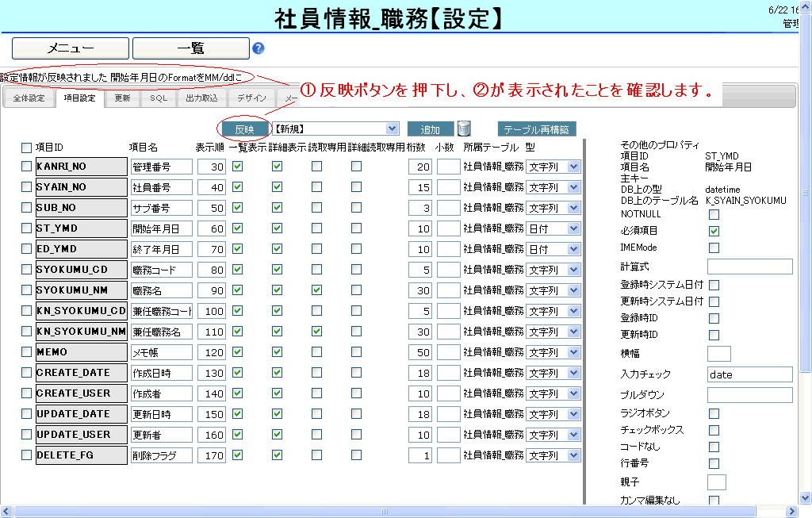Expand the 【新規】 dropdown

(x=335, y=129)
